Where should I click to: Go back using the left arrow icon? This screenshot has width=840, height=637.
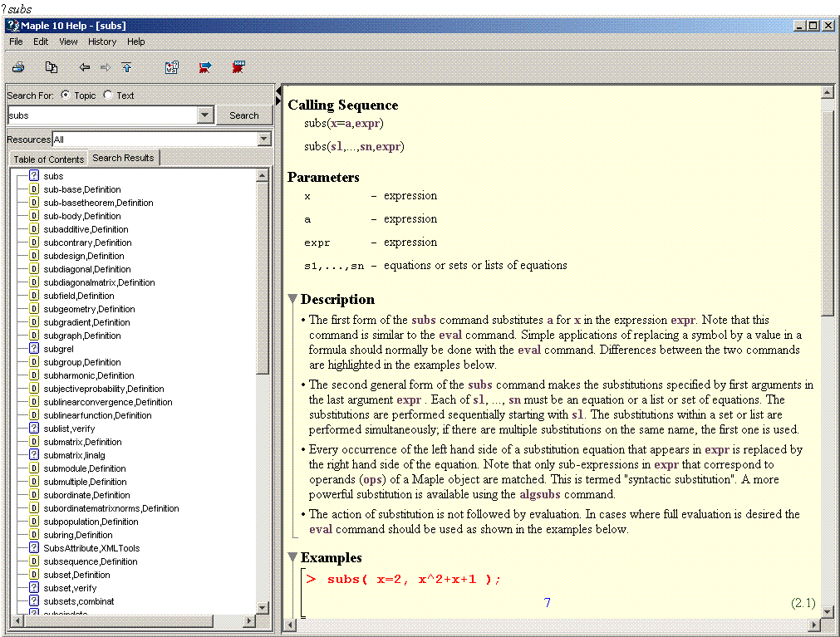coord(84,67)
